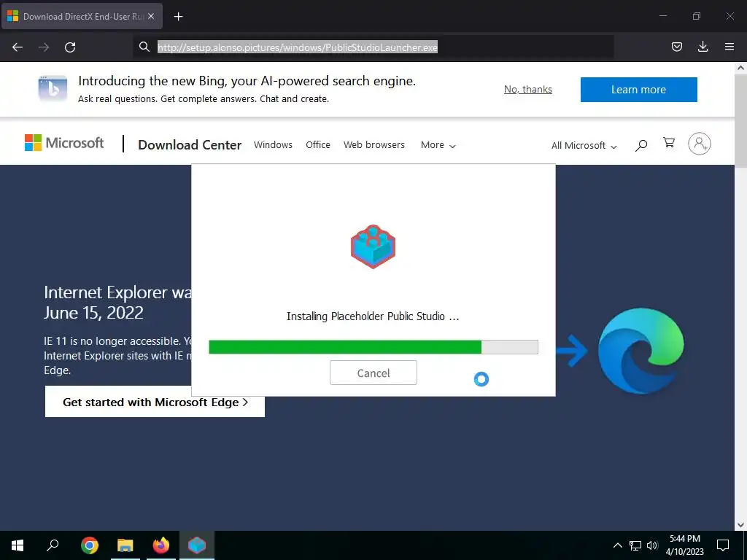The width and height of the screenshot is (747, 560).
Task: Click the Learn more button
Action: (x=638, y=90)
